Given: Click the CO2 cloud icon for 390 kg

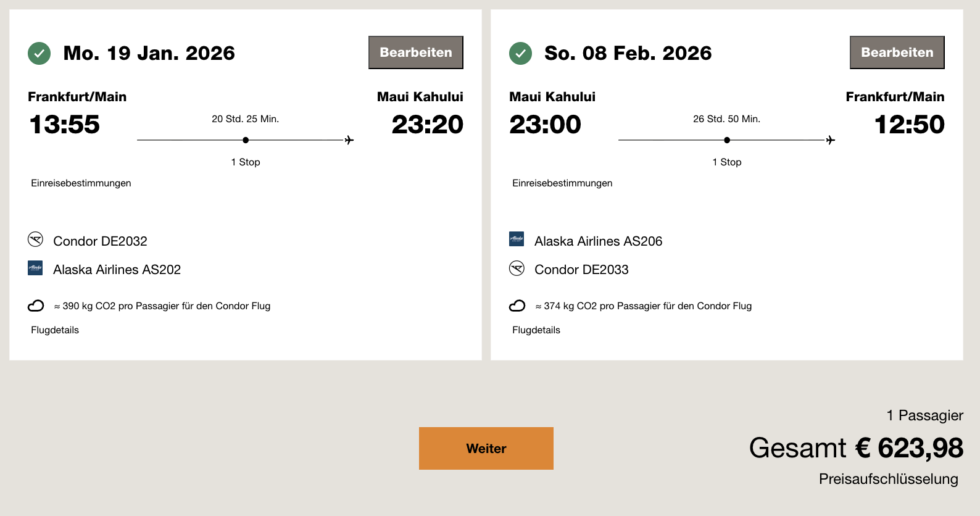Looking at the screenshot, I should [x=36, y=306].
